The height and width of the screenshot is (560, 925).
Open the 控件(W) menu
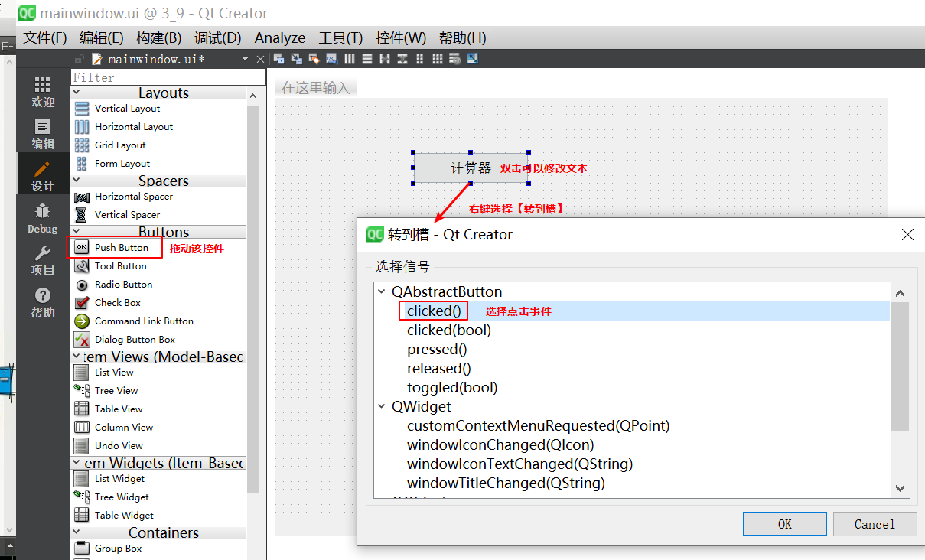tap(401, 37)
